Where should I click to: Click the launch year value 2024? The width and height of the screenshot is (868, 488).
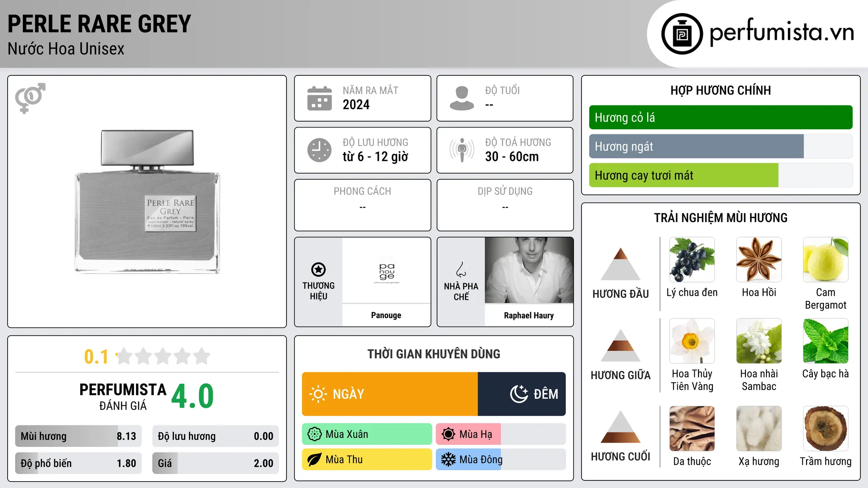click(356, 105)
